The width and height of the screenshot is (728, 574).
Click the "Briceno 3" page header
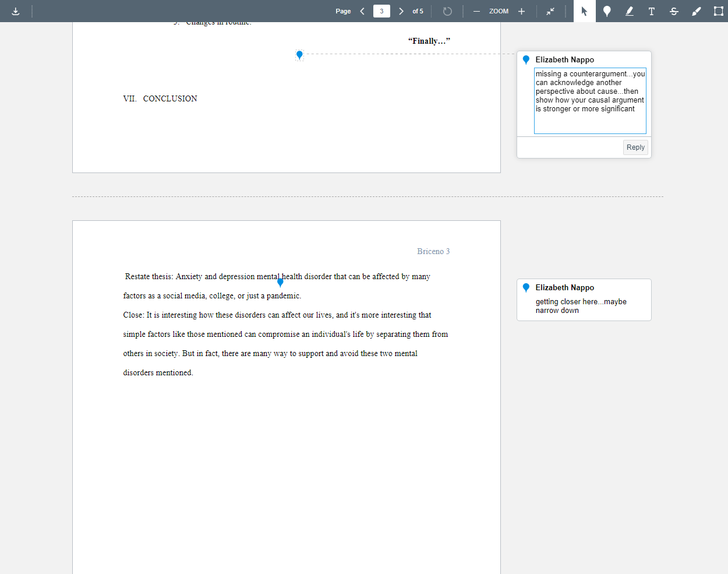coord(433,251)
